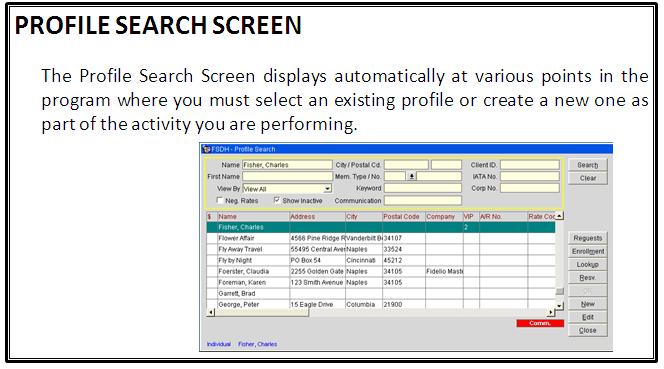
Task: Select the Foreman, Karen row
Action: click(381, 282)
